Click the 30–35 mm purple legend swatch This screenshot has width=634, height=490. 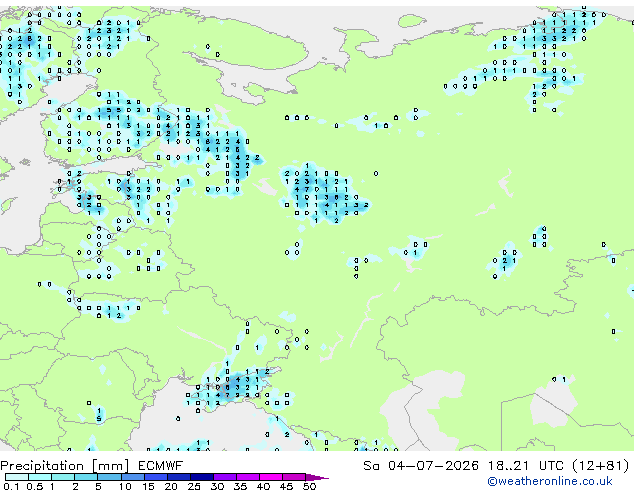pos(224,477)
